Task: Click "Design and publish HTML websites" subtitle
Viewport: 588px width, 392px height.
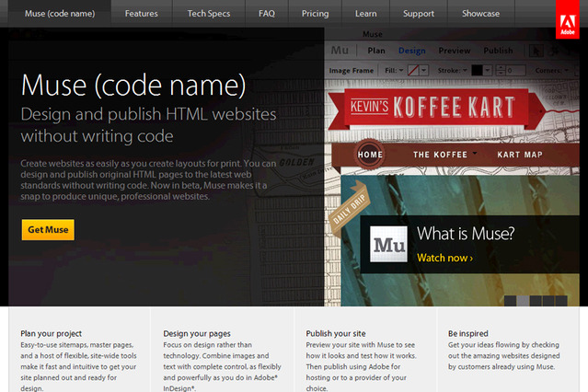Action: coord(148,114)
